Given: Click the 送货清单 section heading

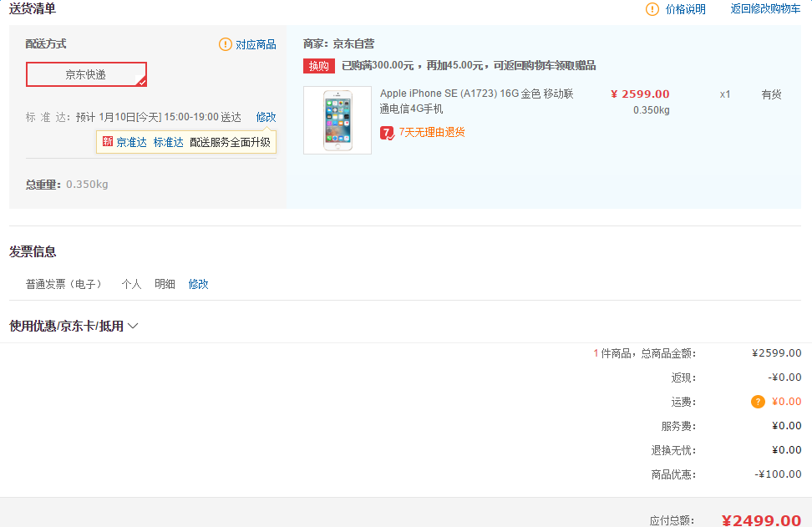Looking at the screenshot, I should pyautogui.click(x=33, y=8).
